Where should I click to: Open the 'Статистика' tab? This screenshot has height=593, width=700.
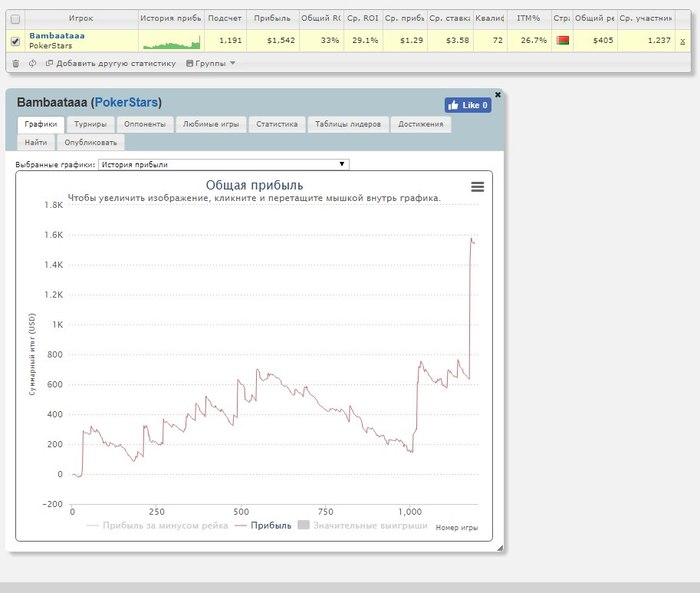point(277,124)
